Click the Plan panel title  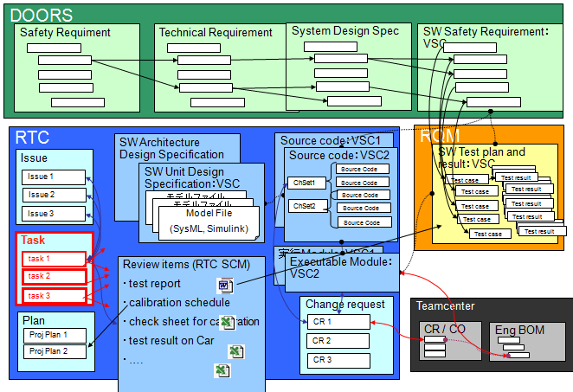coord(34,320)
